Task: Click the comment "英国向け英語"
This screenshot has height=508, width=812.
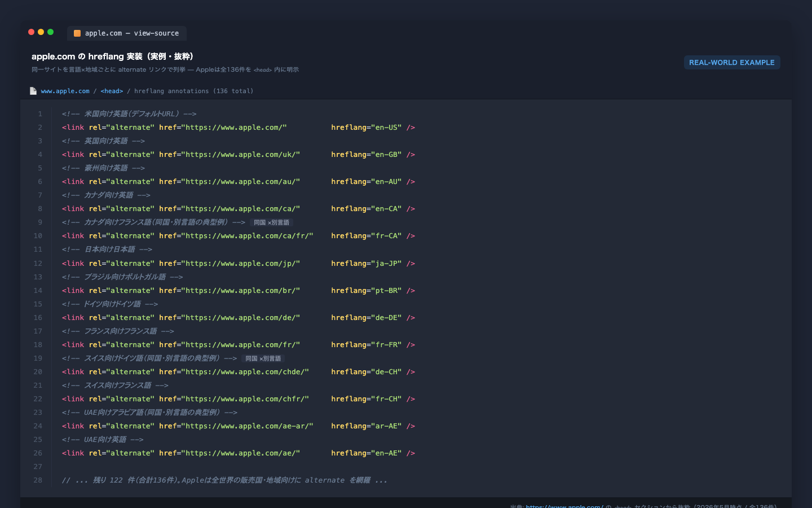Action: [104, 141]
